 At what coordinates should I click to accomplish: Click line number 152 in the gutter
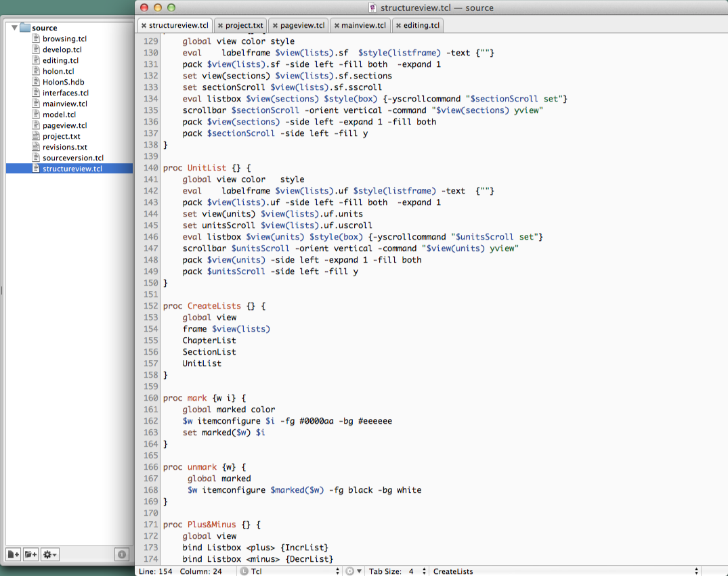point(150,306)
